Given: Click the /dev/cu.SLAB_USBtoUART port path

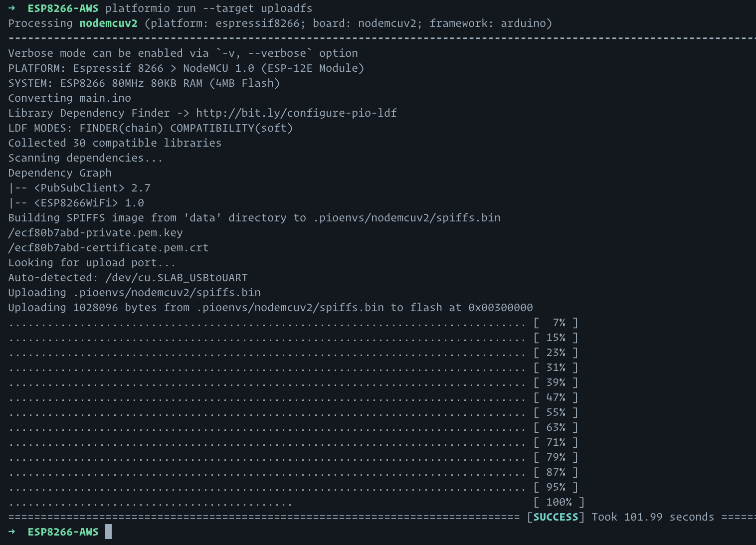Looking at the screenshot, I should click(176, 278).
